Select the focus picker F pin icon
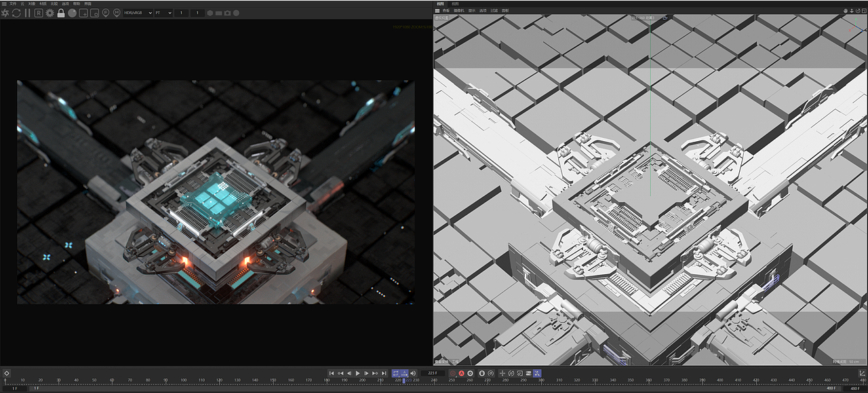Screen dimensions: 868x393 tap(105, 13)
